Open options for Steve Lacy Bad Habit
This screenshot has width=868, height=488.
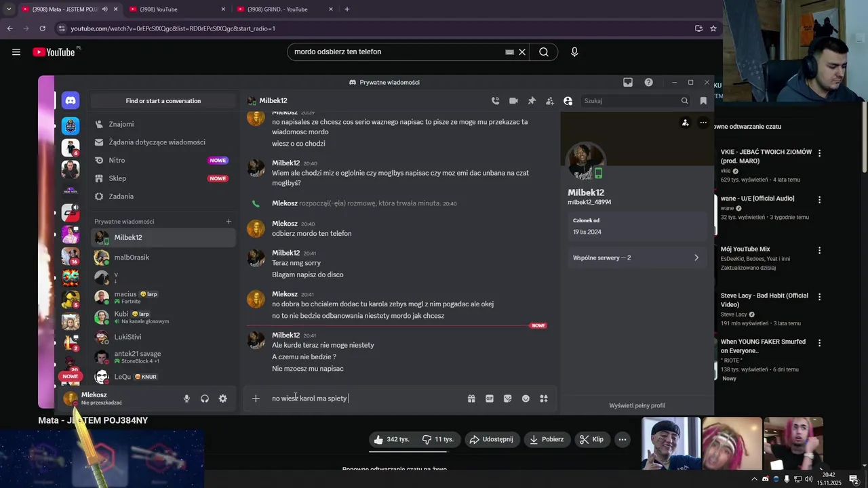point(819,297)
